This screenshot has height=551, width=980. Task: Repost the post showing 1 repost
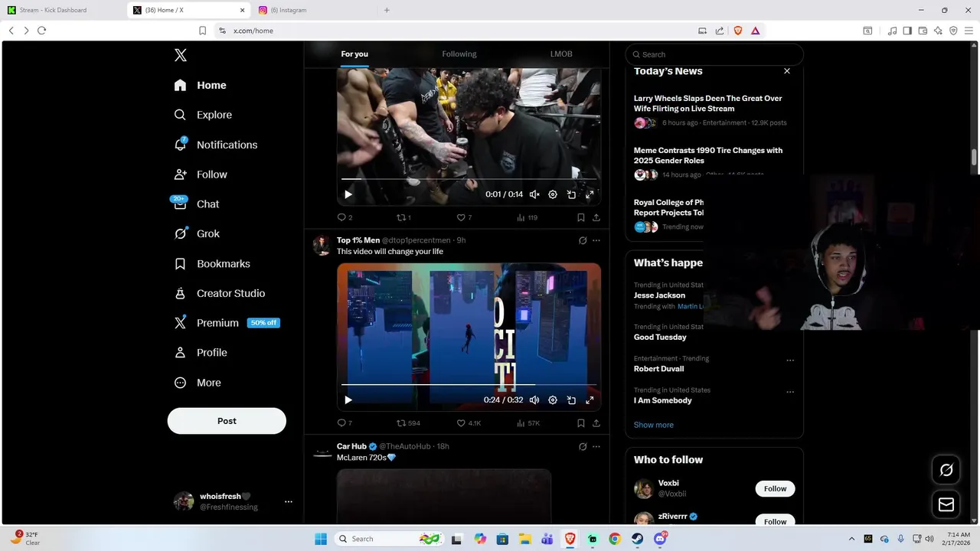tap(403, 217)
